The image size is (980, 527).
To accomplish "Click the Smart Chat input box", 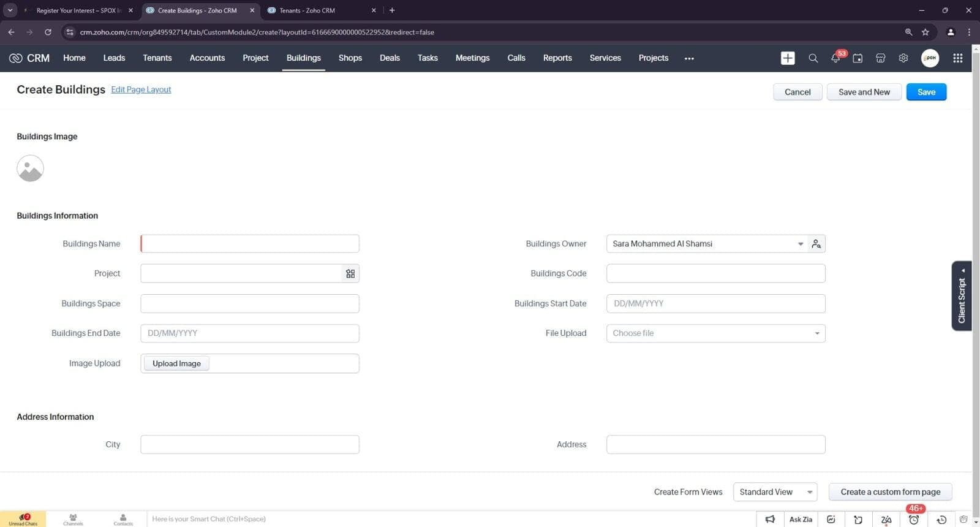I will click(x=450, y=519).
